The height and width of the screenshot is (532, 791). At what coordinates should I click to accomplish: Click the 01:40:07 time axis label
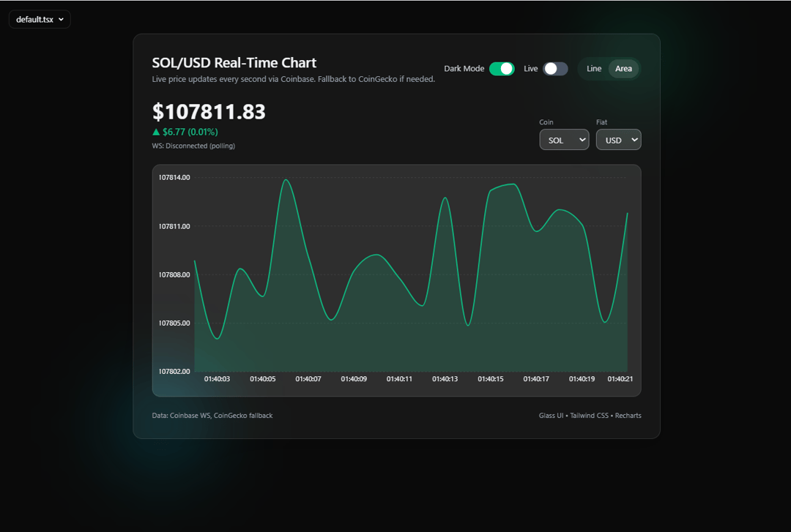coord(308,379)
